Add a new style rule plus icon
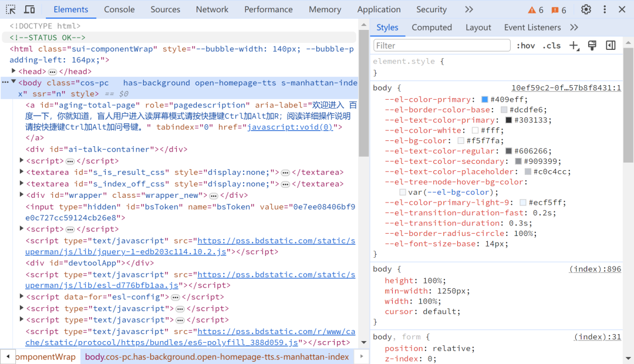 pyautogui.click(x=574, y=46)
